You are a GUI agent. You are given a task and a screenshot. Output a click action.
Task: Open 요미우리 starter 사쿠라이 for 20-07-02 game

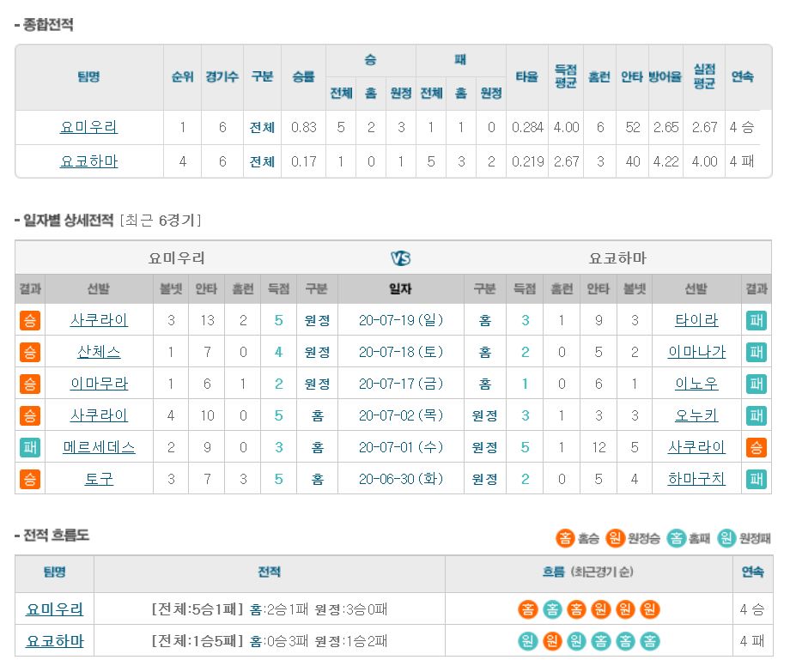pos(99,415)
